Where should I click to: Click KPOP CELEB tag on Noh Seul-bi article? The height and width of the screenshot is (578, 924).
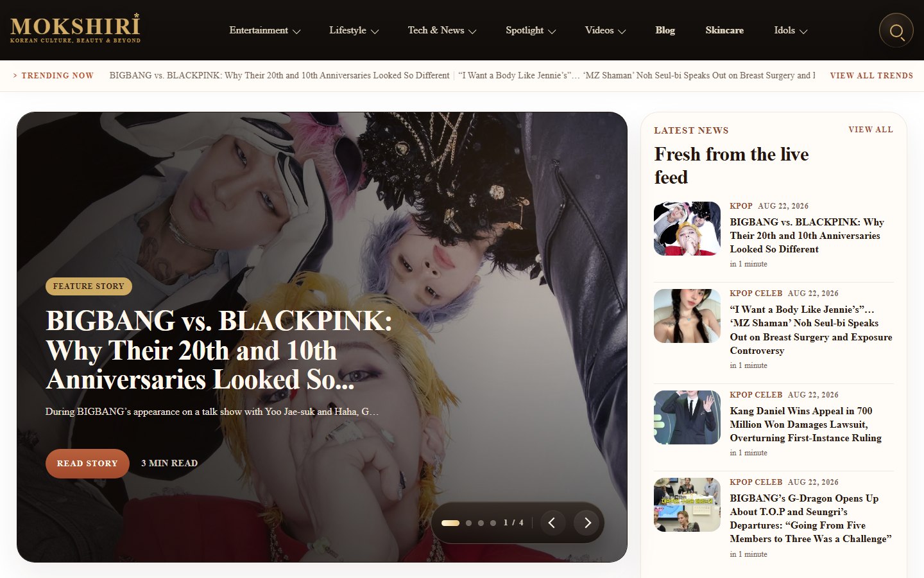click(756, 293)
